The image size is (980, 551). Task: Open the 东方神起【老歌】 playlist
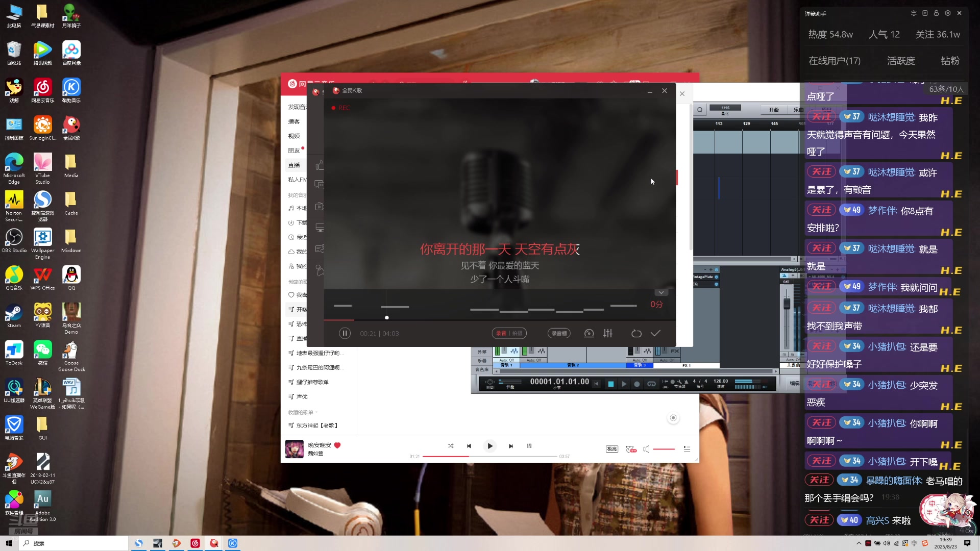tap(317, 425)
